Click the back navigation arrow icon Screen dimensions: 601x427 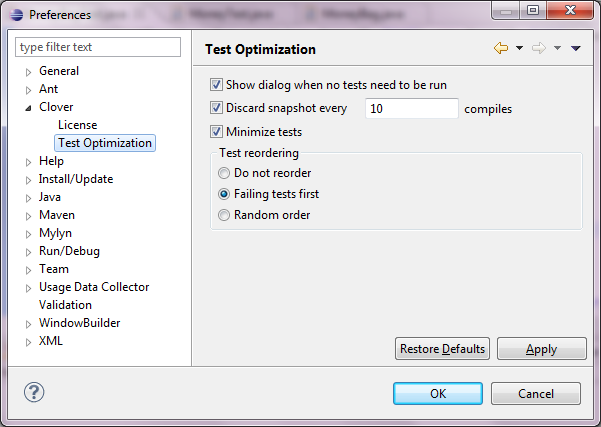pos(501,49)
